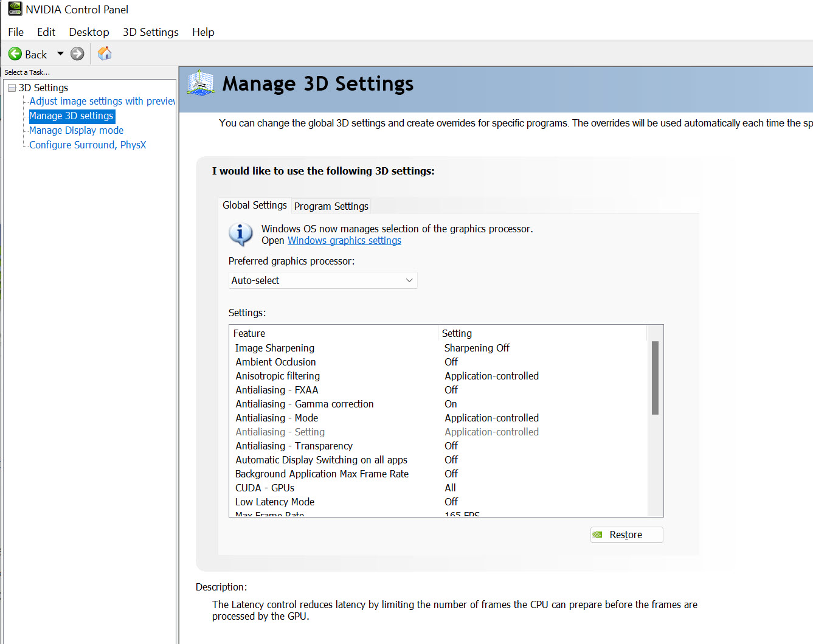
Task: Select the Anisotropic filtering feature row
Action: point(439,376)
